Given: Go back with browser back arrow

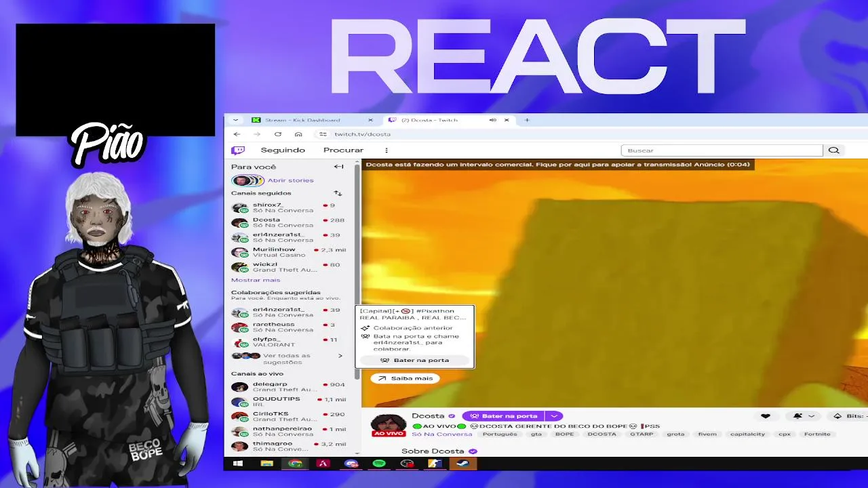Looking at the screenshot, I should [237, 134].
